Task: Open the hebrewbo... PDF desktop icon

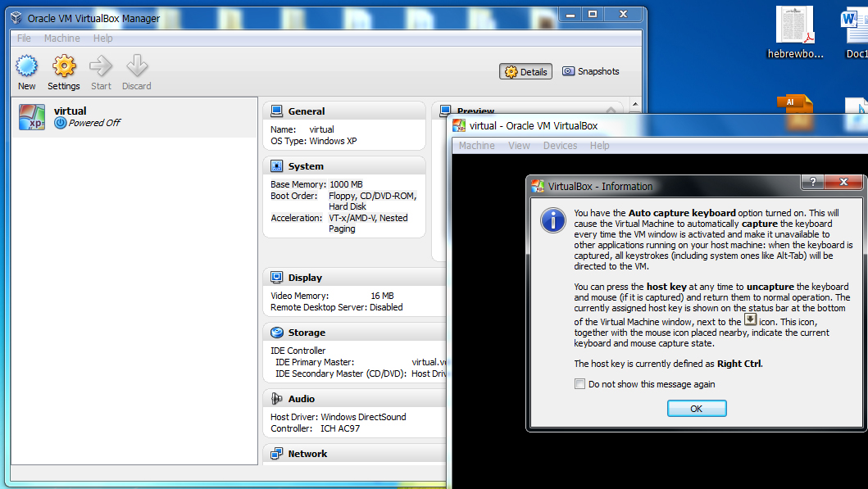Action: pyautogui.click(x=795, y=32)
